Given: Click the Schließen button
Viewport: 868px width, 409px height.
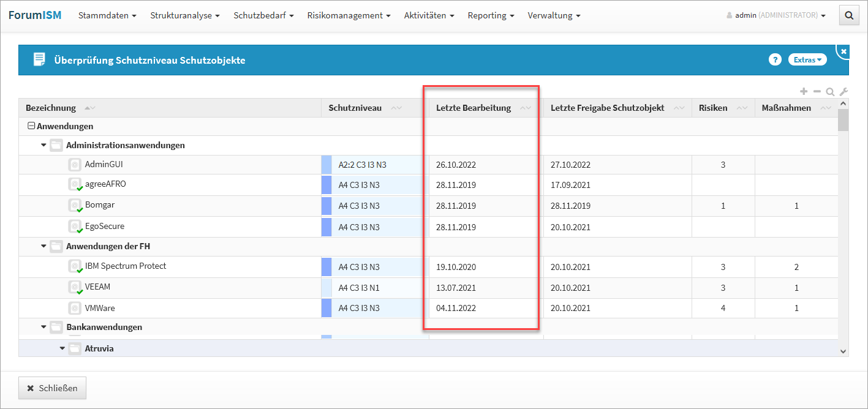Looking at the screenshot, I should (52, 388).
